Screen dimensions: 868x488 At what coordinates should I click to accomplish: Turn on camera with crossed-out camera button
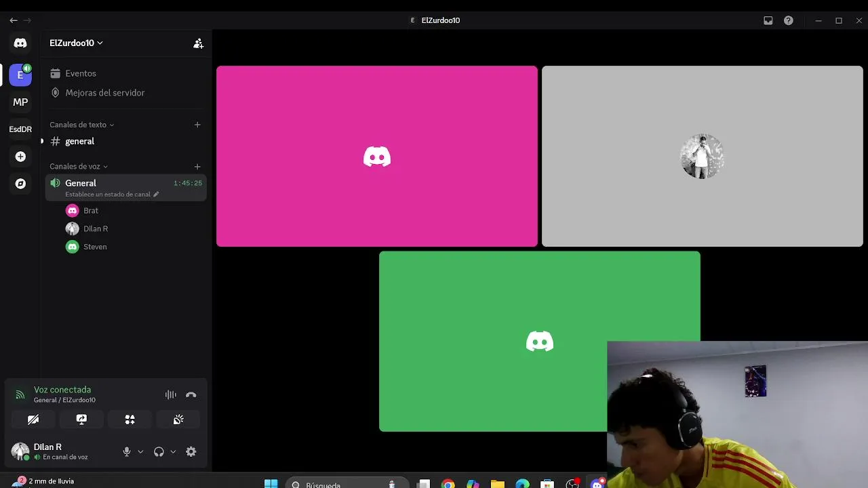point(33,420)
